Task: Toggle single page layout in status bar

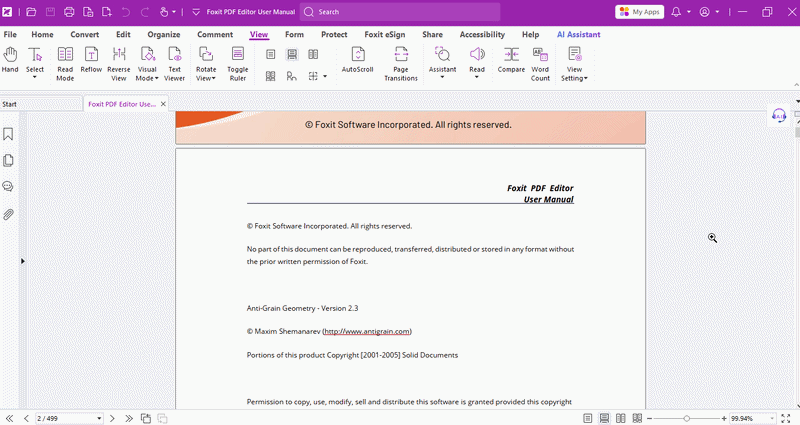Action: click(x=588, y=418)
